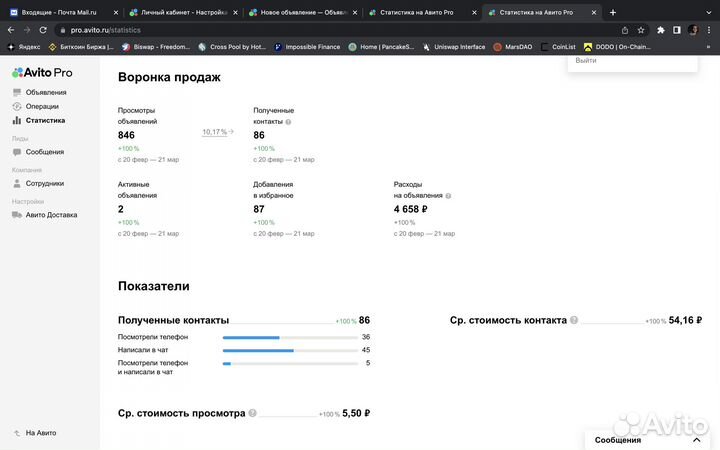Open Объявления in the sidebar
This screenshot has width=720, height=450.
coord(40,92)
